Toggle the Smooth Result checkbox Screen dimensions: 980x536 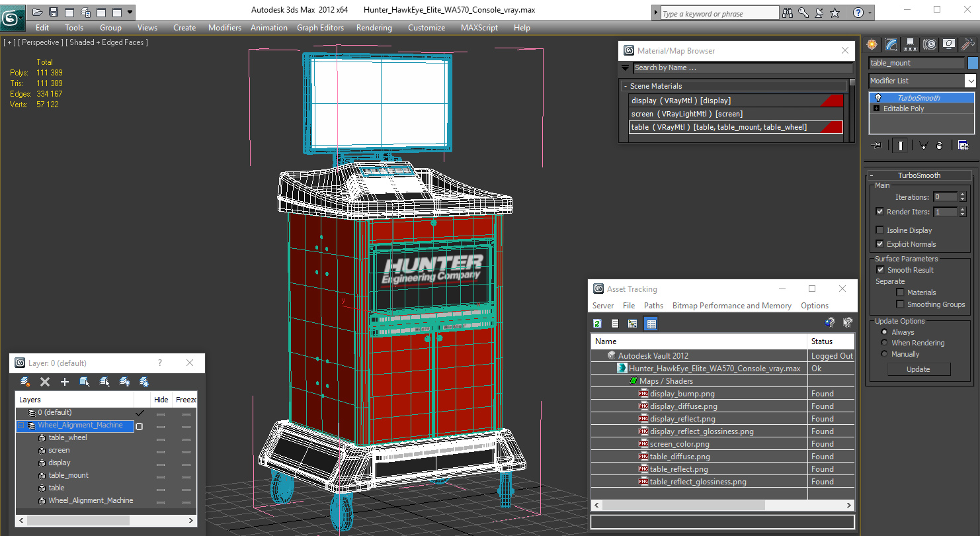(880, 270)
